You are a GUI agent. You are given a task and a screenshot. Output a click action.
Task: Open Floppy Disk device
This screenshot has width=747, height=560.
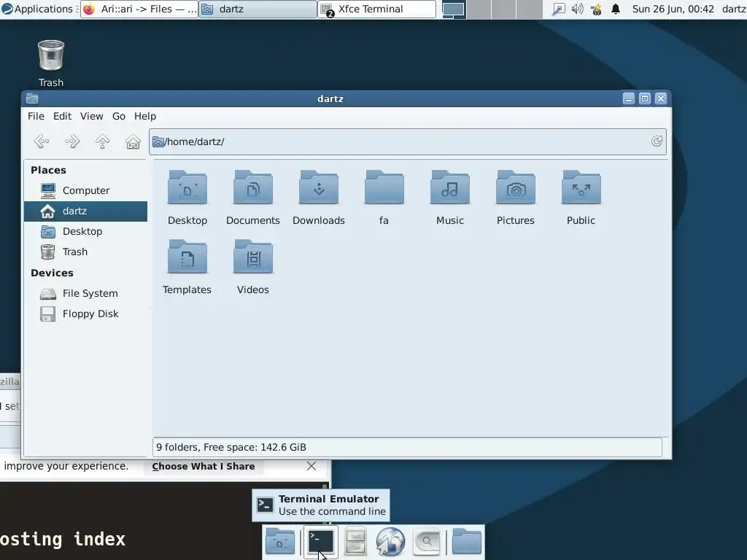pyautogui.click(x=86, y=314)
